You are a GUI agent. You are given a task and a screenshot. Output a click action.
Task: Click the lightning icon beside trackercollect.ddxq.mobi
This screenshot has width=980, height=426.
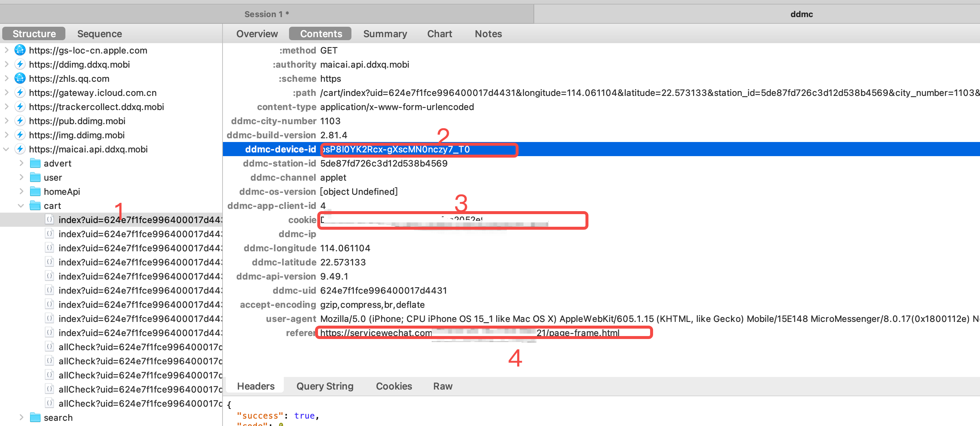pos(20,107)
